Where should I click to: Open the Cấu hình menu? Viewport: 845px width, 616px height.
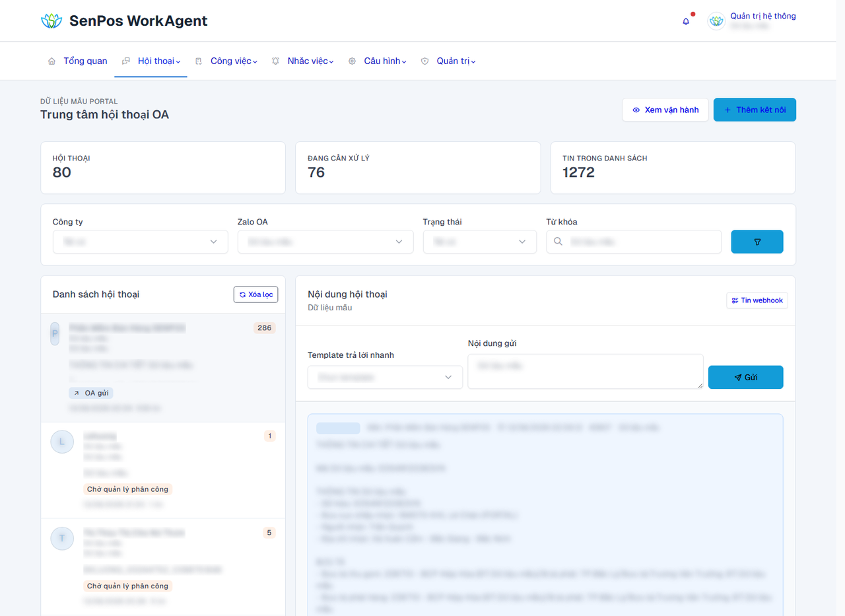click(377, 61)
